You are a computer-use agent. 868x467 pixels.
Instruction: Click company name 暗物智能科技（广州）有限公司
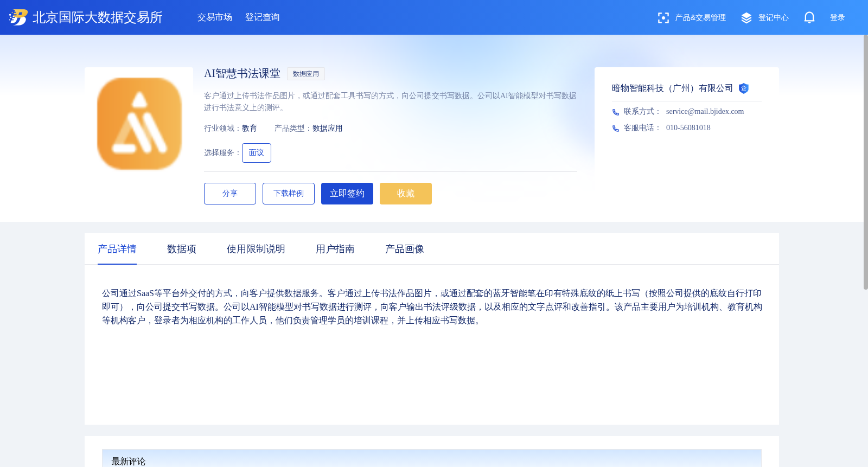coord(672,88)
